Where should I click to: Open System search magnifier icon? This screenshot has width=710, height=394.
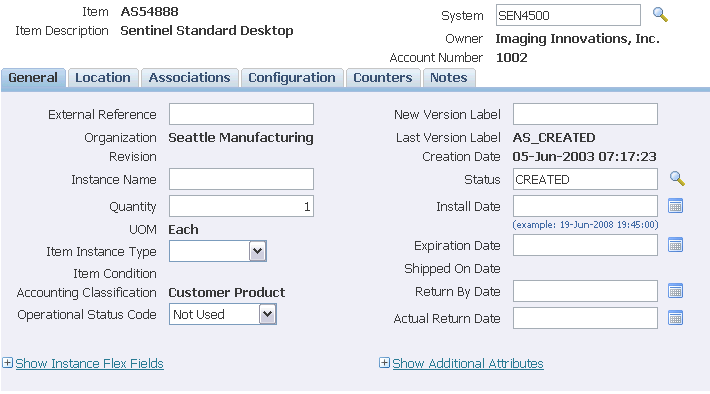pyautogui.click(x=660, y=15)
